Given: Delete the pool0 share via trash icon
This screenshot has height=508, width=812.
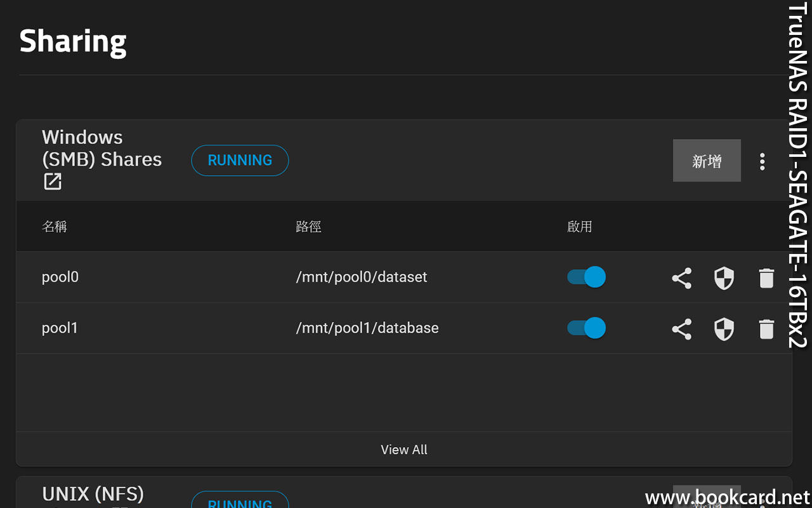Looking at the screenshot, I should tap(766, 278).
